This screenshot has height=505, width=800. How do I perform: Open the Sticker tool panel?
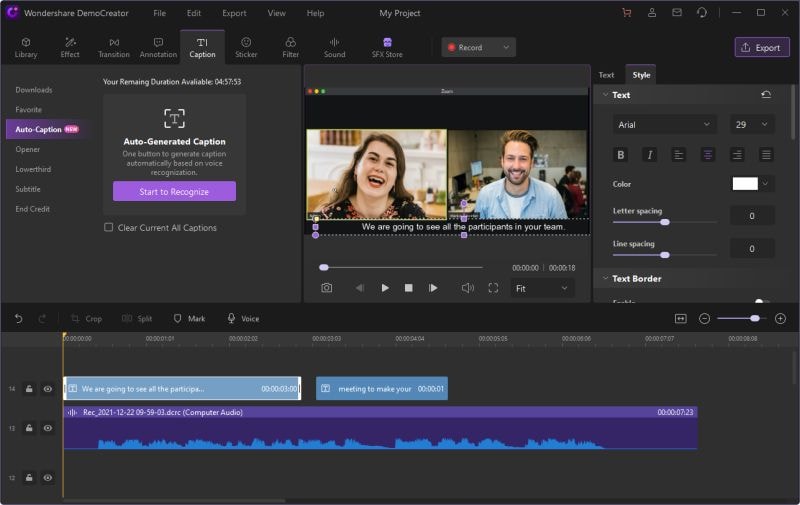point(246,47)
